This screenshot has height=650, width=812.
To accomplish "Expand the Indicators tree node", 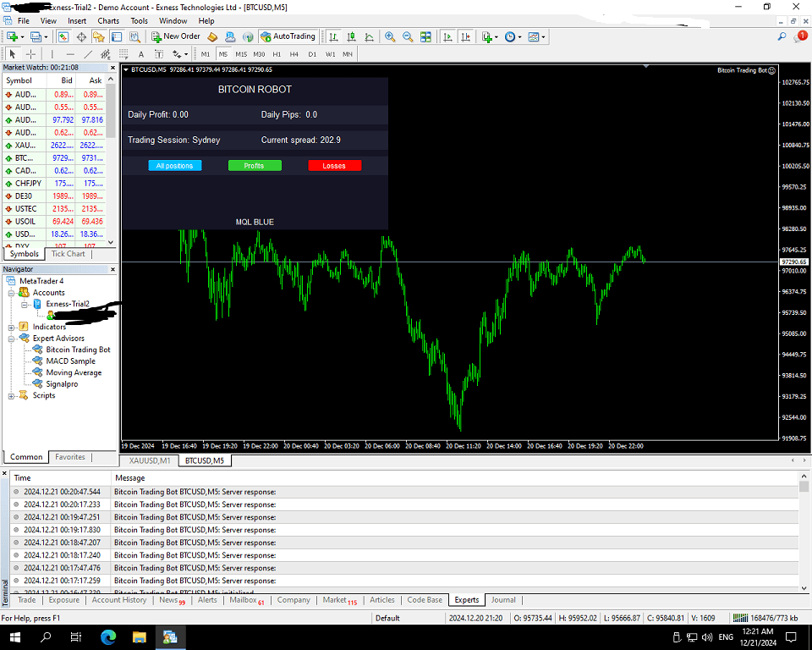I will [x=11, y=327].
